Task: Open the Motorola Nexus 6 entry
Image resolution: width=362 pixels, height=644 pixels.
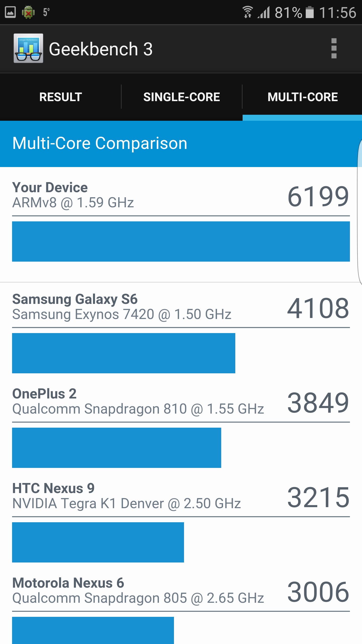Action: (x=181, y=591)
